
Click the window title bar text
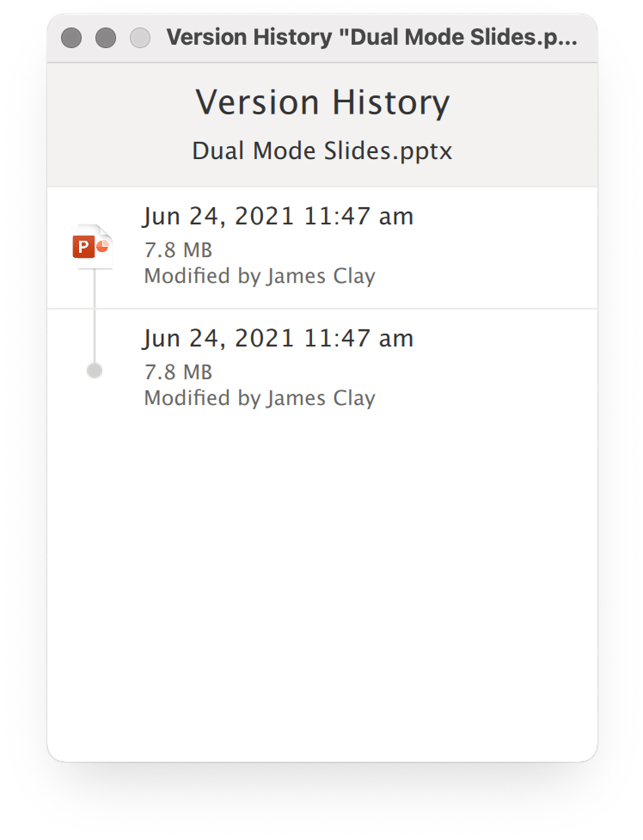[x=372, y=38]
